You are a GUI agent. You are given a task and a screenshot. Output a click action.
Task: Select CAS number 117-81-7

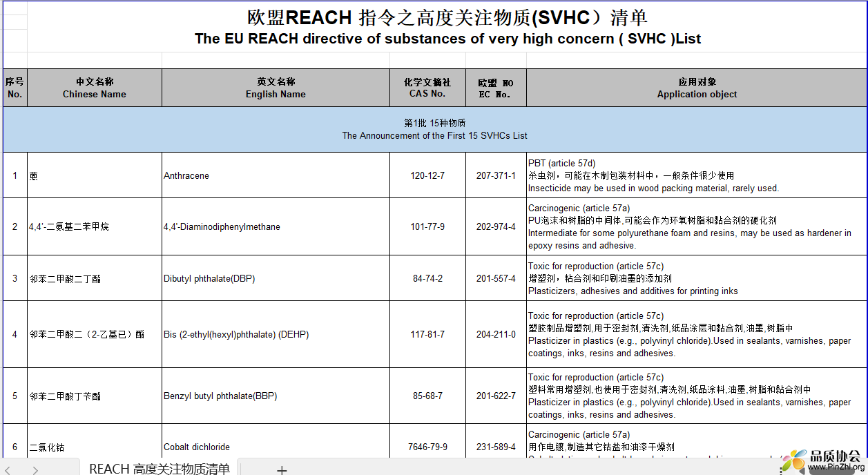pos(427,334)
